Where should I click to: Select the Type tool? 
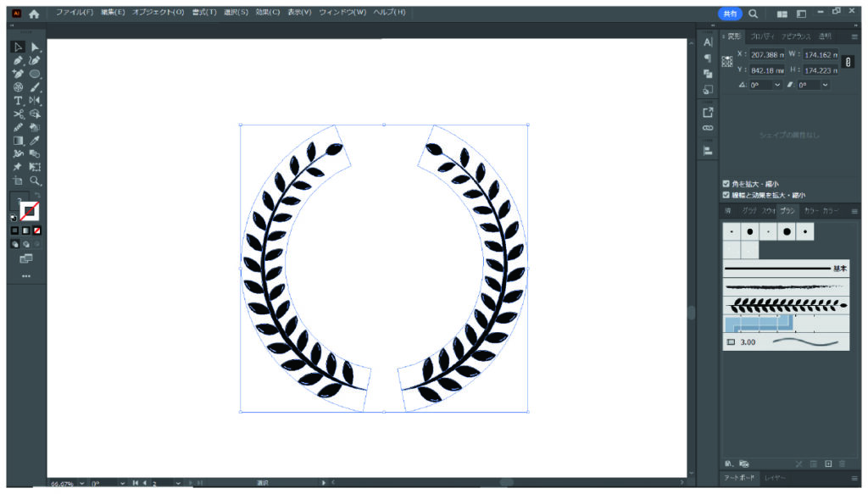[18, 100]
